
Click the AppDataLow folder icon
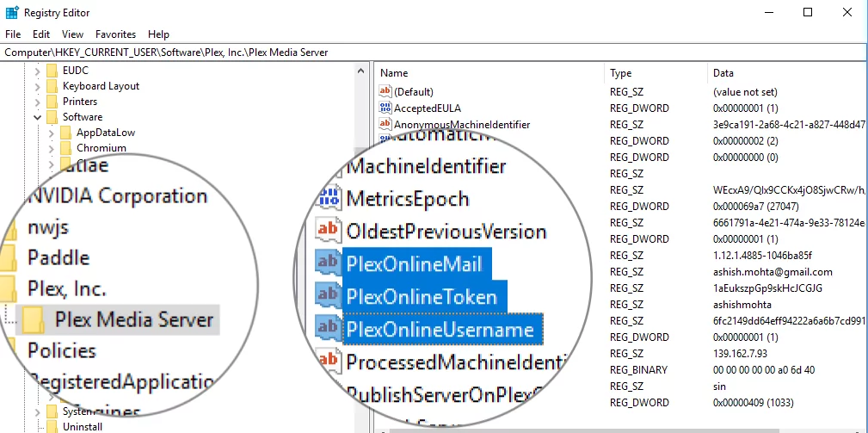(x=66, y=133)
